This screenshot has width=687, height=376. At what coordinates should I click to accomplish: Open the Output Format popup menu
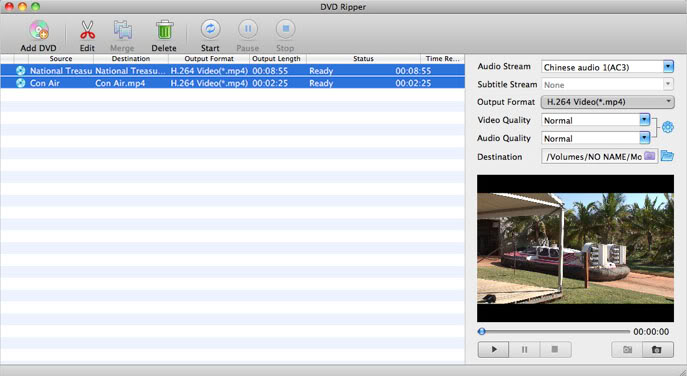608,102
